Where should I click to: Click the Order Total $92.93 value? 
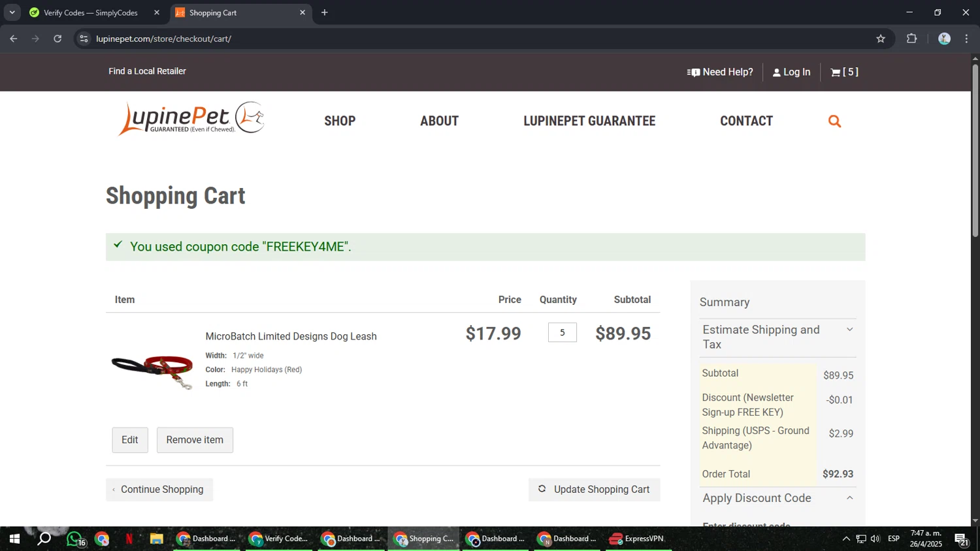(838, 474)
